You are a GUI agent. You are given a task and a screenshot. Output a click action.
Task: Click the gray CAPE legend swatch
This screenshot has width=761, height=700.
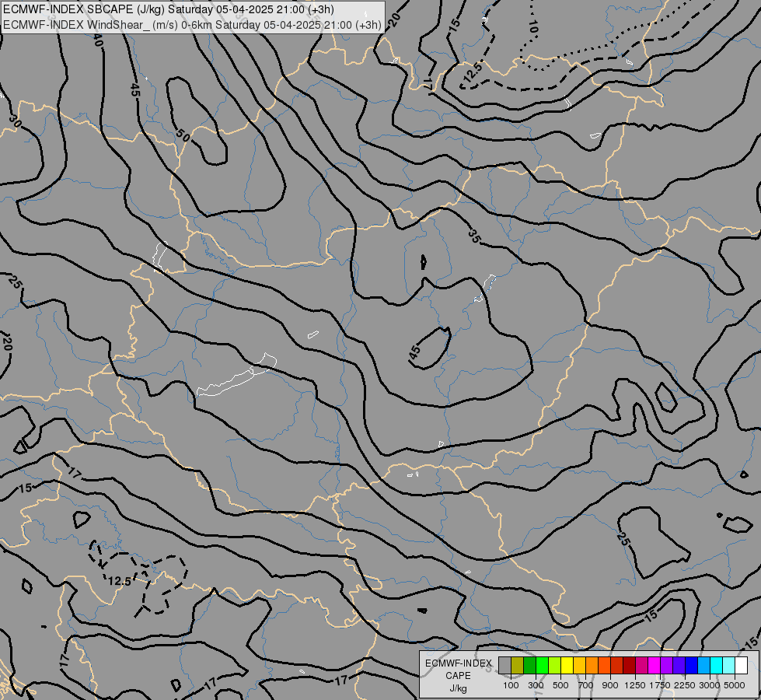504,666
